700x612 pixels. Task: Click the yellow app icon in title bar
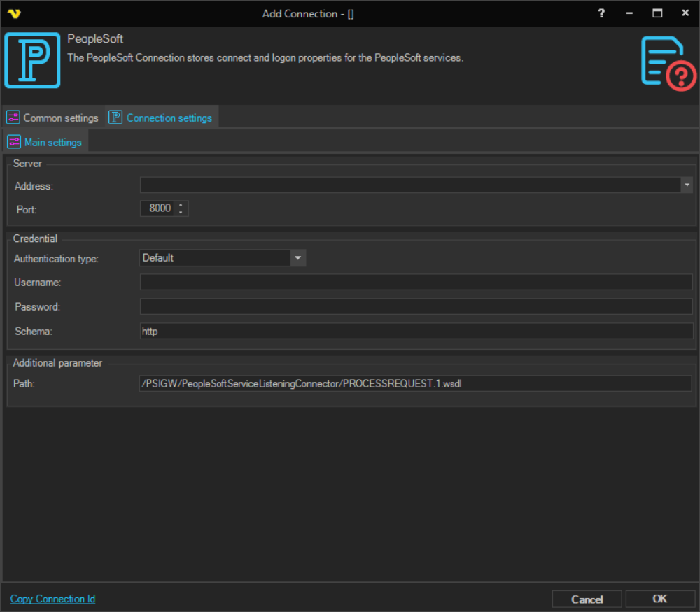[14, 13]
